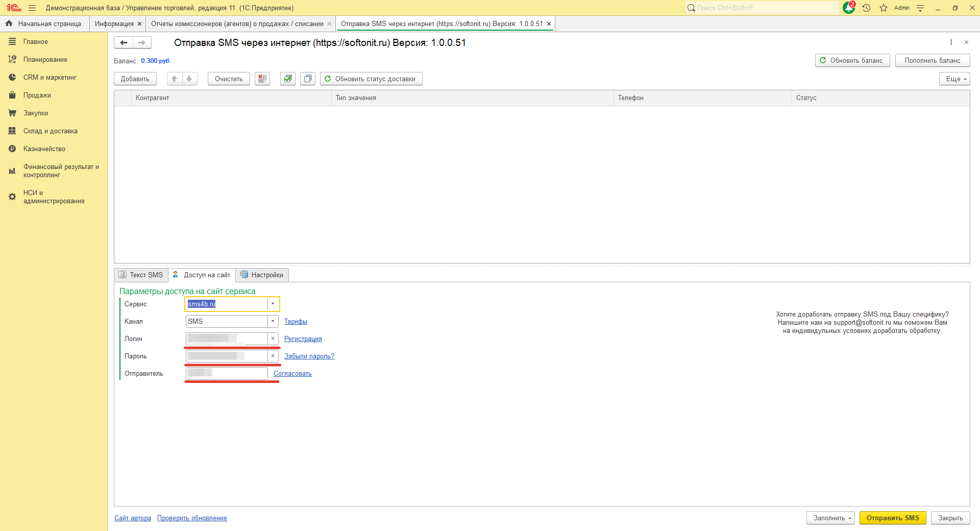Open the notifications bell icon
980x531 pixels.
click(848, 8)
